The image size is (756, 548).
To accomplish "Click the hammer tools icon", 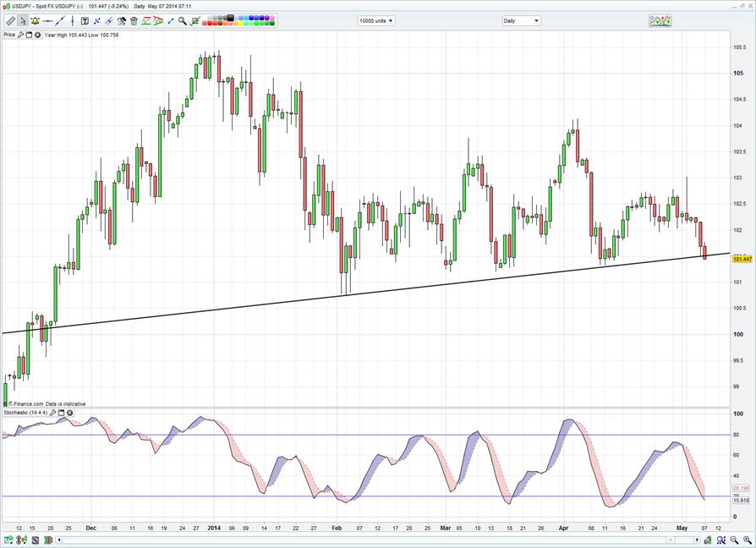I will pyautogui.click(x=121, y=21).
